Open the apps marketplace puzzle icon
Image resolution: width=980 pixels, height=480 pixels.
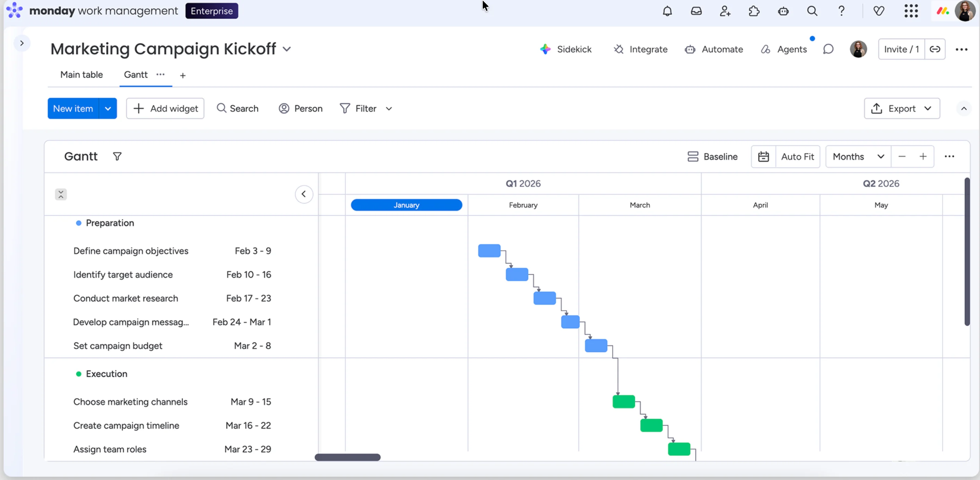pos(754,11)
